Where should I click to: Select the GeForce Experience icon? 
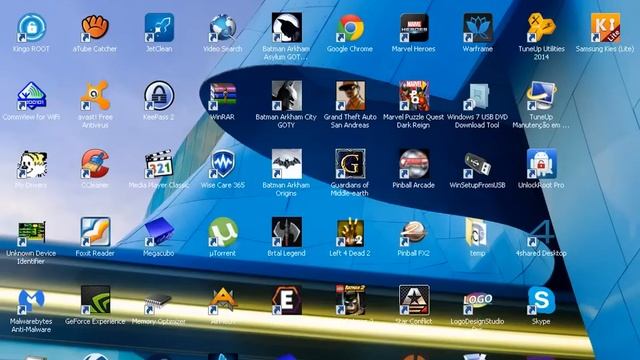[95, 300]
